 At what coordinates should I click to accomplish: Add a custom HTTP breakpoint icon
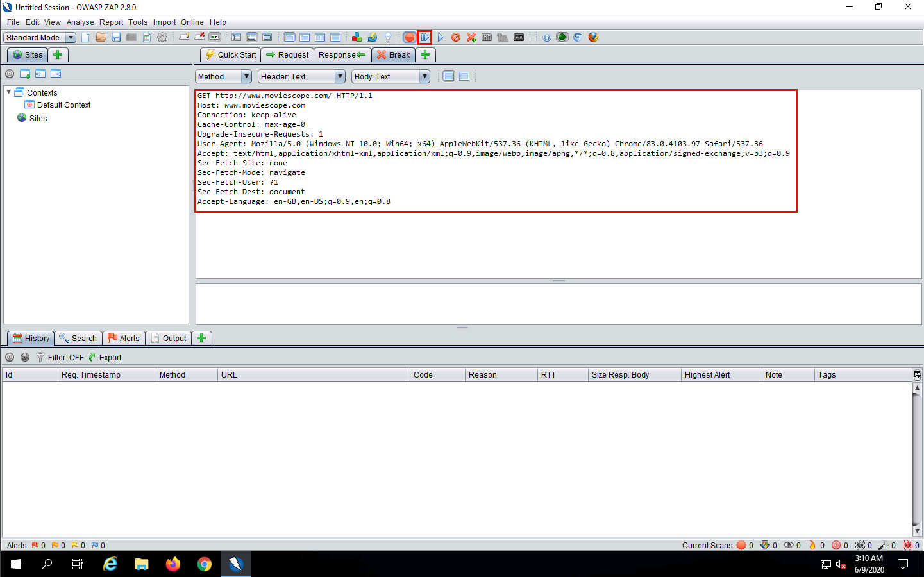(471, 37)
